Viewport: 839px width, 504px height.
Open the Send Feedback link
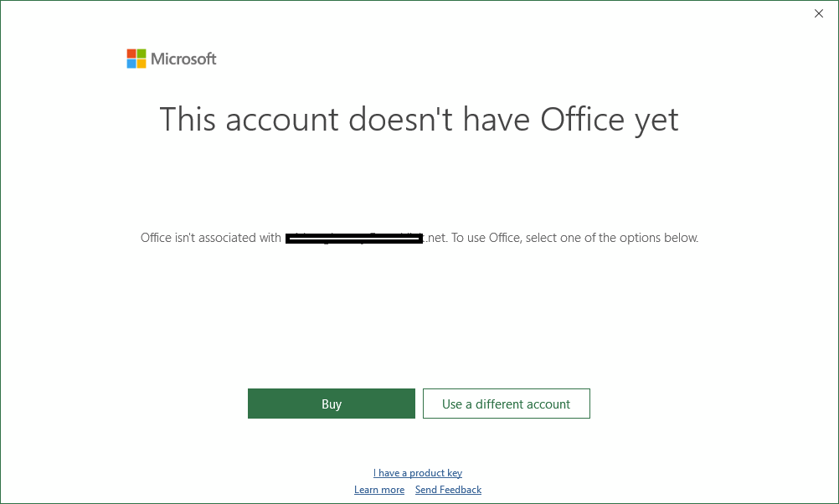pyautogui.click(x=448, y=490)
